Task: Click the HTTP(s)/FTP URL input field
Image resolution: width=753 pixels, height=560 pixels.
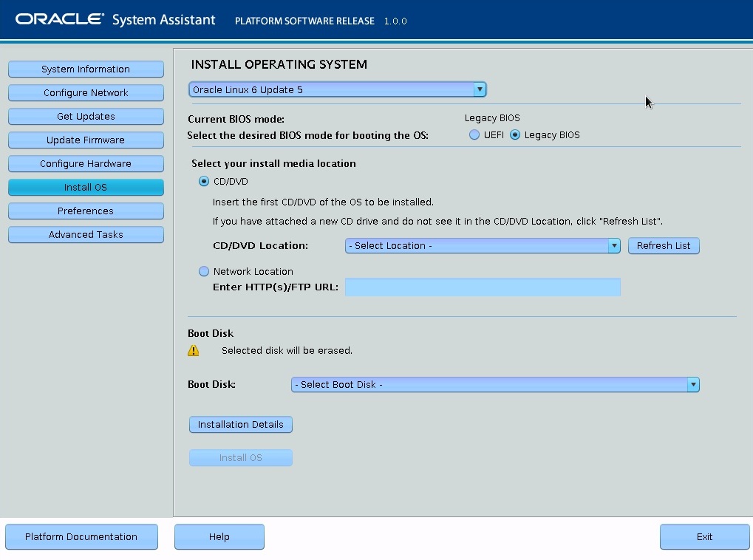Action: (482, 287)
